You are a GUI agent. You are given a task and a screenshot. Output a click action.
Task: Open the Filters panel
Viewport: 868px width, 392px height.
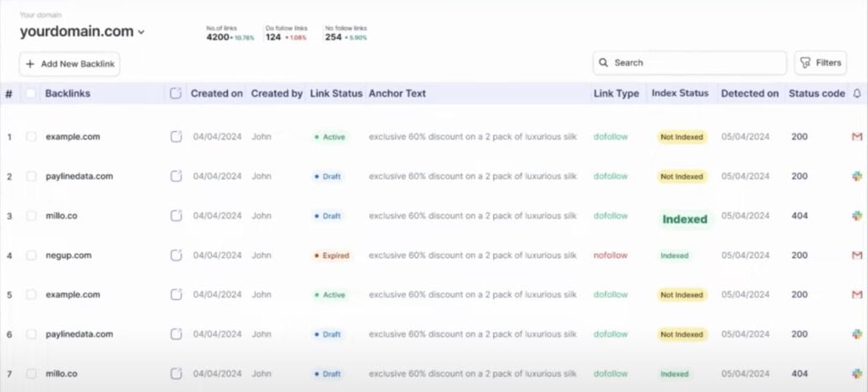pos(820,63)
